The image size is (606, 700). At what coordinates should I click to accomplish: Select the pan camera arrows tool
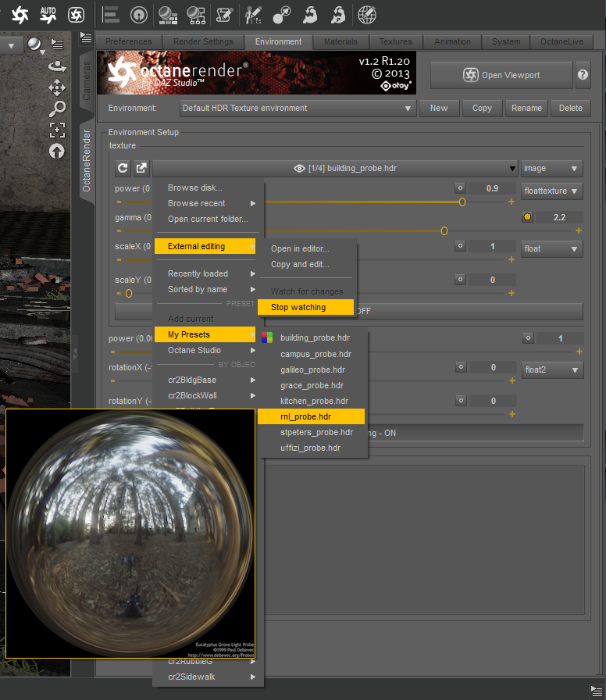pos(57,87)
